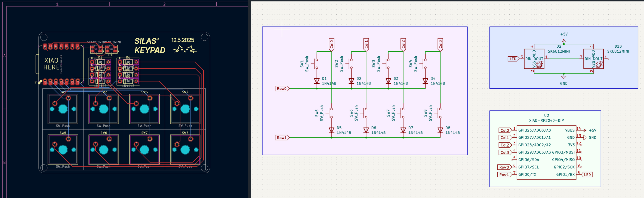The height and width of the screenshot is (198, 644).
Task: Click the XIAO HERE text on the board
Action: tap(51, 64)
